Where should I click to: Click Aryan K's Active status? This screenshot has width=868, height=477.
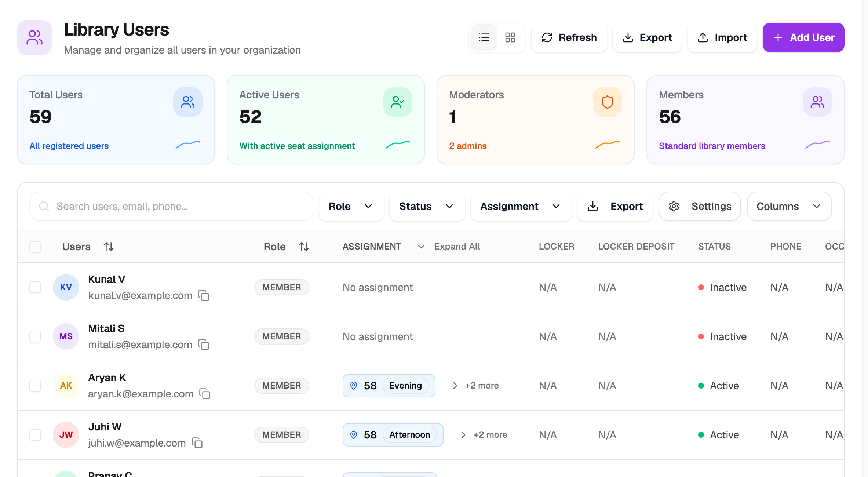point(718,386)
